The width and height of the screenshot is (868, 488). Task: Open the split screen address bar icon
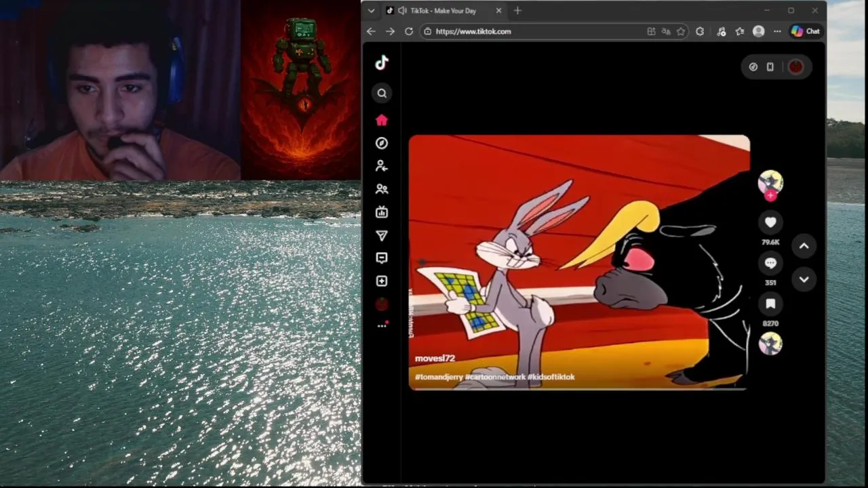pyautogui.click(x=651, y=31)
